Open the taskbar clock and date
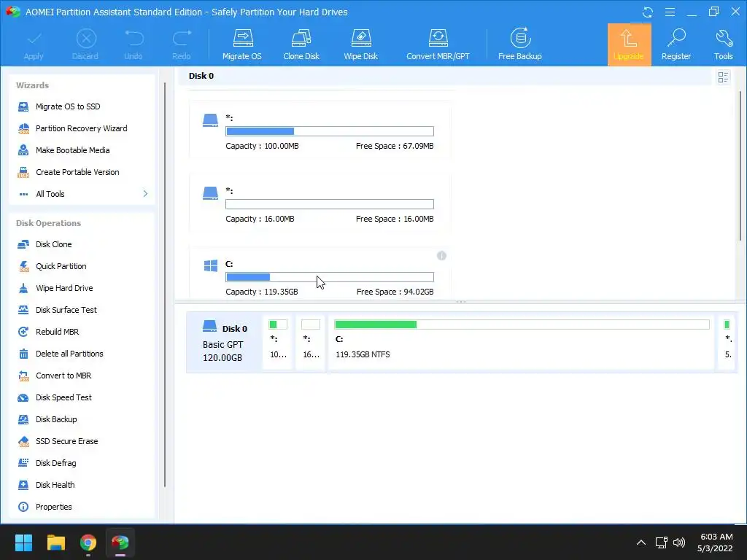Viewport: 747px width, 560px height. (715, 542)
